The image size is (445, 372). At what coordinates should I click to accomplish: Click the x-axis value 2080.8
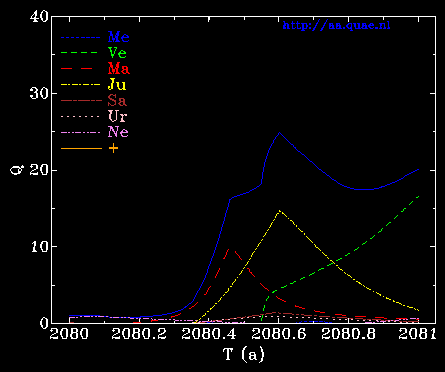coord(349,334)
